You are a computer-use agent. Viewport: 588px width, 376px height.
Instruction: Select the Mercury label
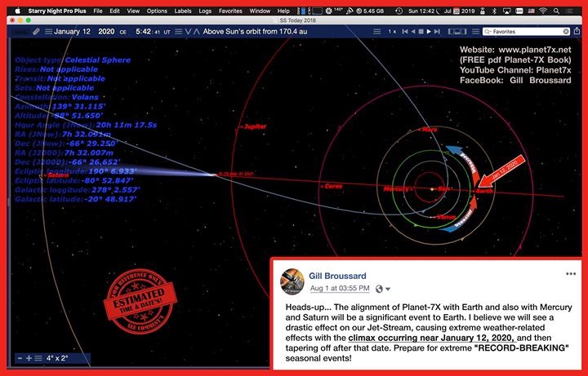tap(396, 188)
